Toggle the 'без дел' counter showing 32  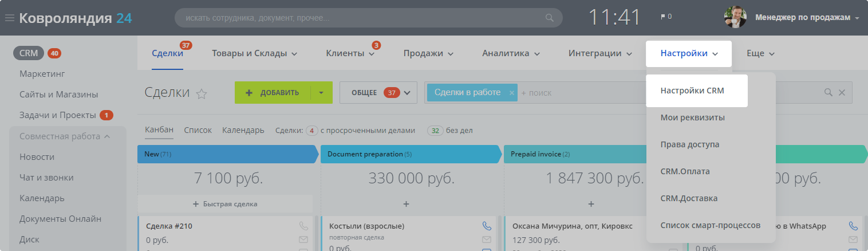point(435,131)
